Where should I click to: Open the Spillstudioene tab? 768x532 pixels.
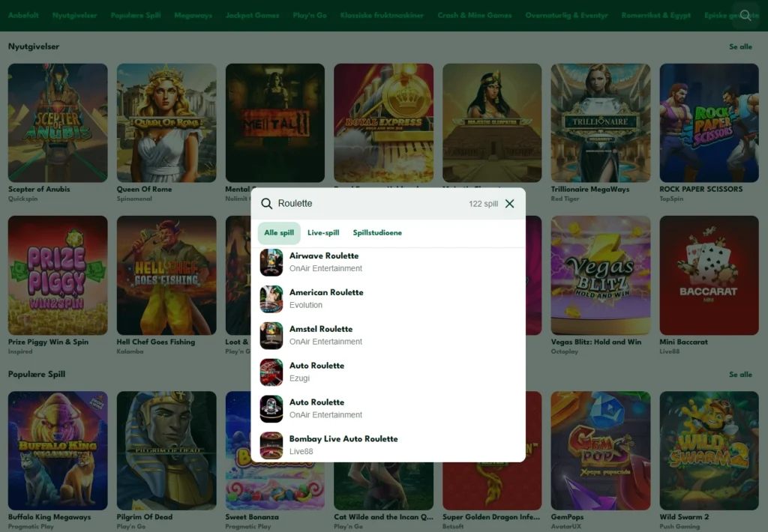point(377,233)
